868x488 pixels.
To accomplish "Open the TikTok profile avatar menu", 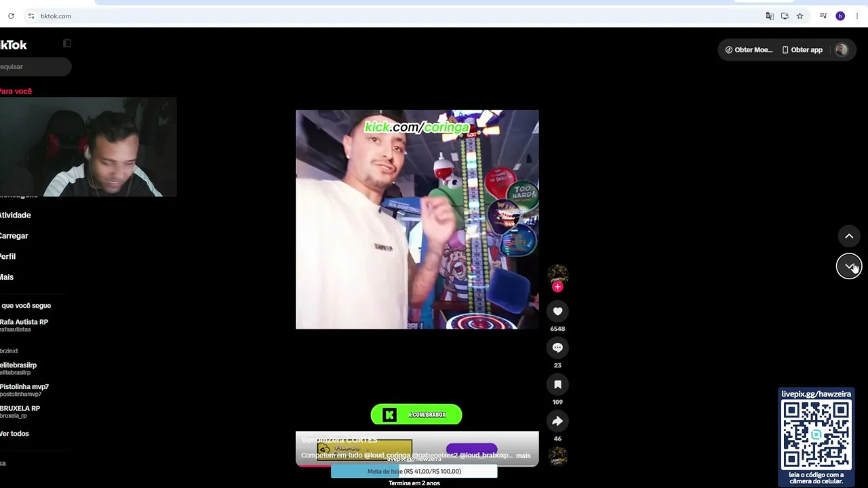I will point(842,49).
